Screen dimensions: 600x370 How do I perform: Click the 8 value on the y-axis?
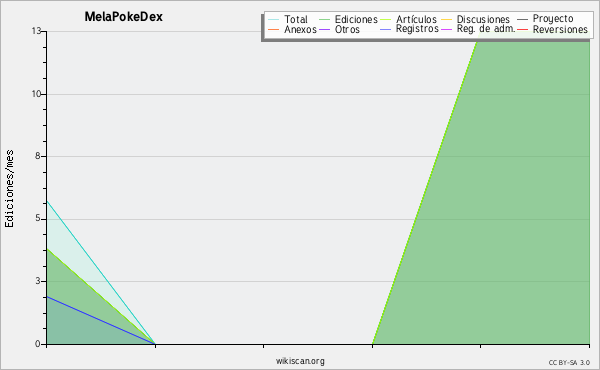click(x=38, y=156)
